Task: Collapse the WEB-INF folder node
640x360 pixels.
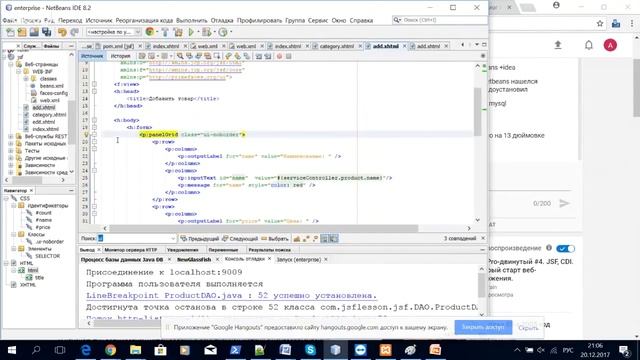Action: pyautogui.click(x=18, y=71)
